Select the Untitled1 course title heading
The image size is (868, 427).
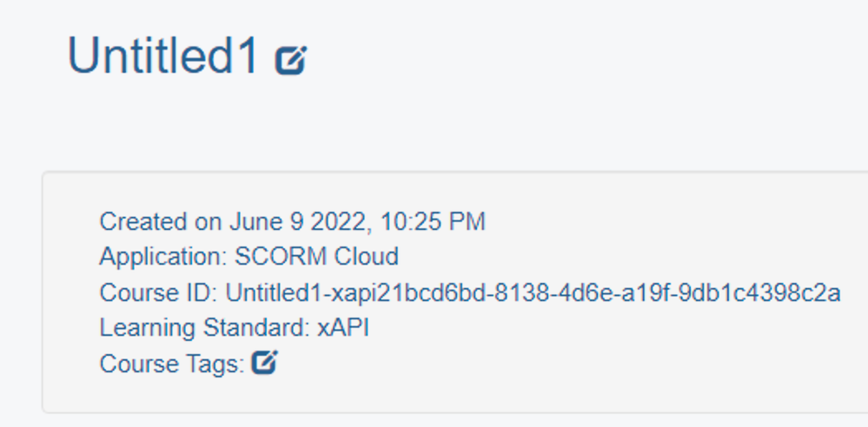point(162,56)
